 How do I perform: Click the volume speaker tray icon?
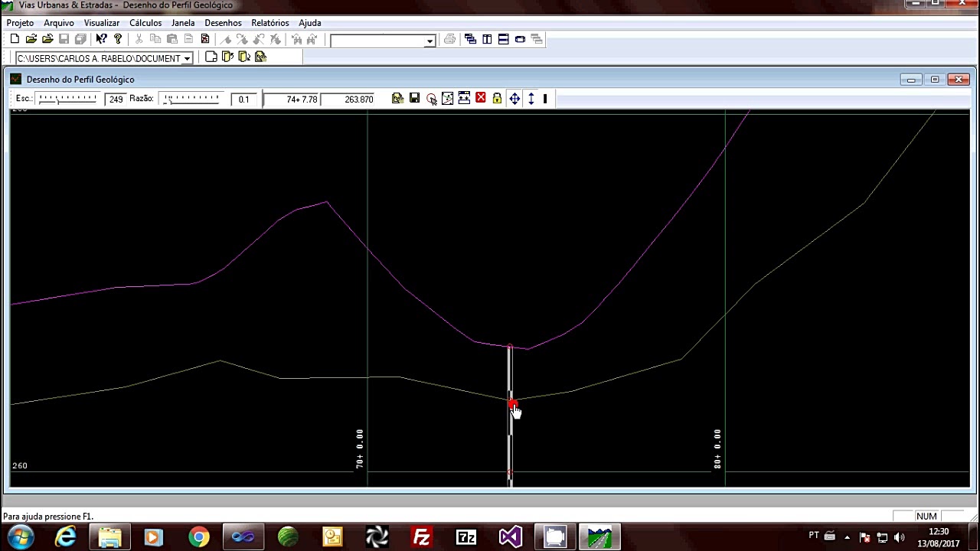900,537
